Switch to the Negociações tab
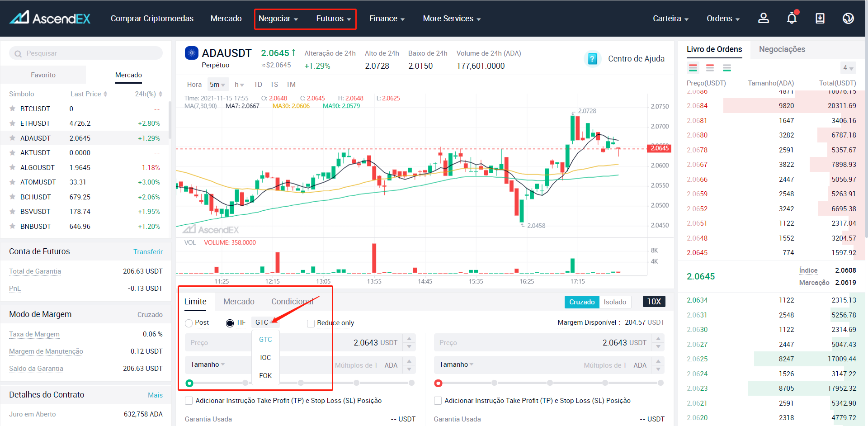Viewport: 868px width, 426px height. tap(782, 49)
